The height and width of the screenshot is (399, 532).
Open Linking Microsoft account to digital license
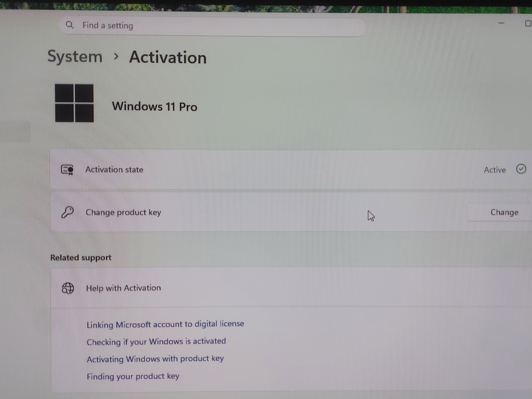165,324
